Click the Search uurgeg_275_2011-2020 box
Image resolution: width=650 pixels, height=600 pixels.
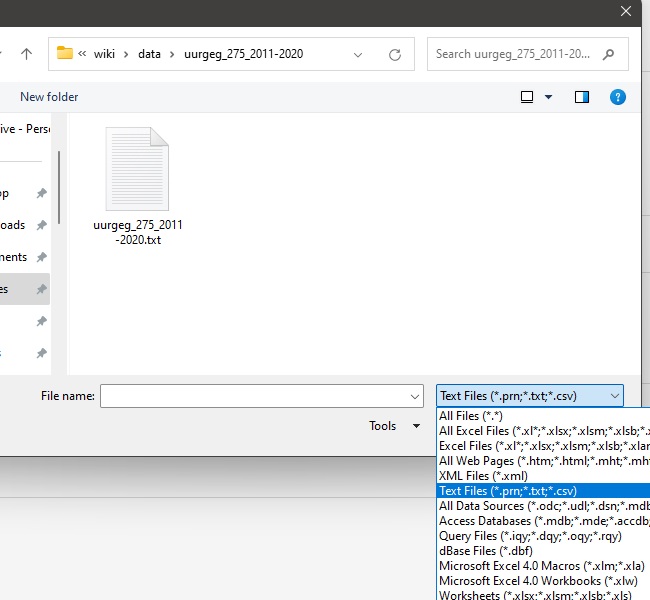[x=513, y=54]
